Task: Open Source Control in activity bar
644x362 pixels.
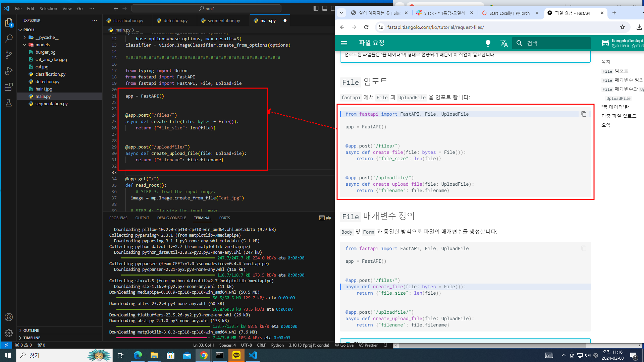Action: 9,55
